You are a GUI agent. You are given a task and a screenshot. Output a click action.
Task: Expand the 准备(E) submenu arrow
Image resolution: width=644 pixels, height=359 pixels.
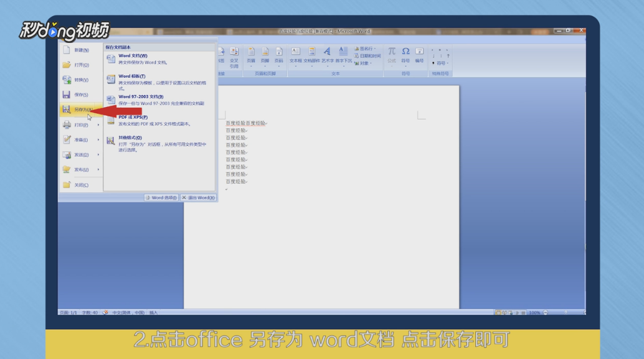click(98, 139)
